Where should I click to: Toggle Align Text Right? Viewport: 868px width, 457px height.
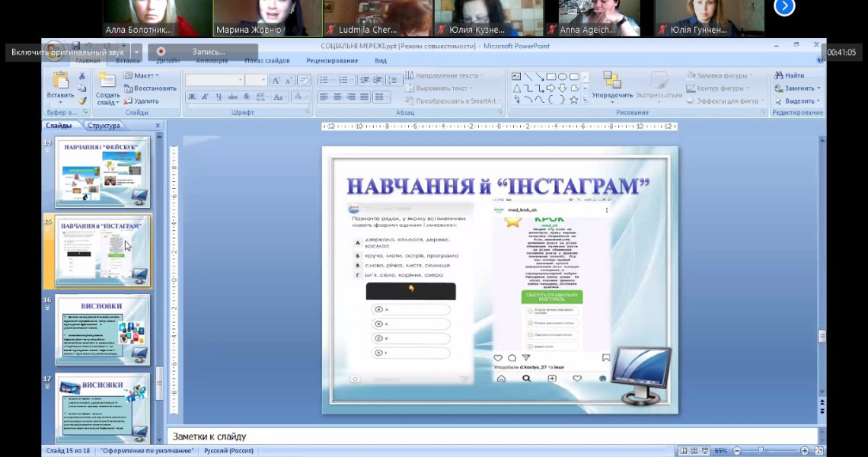pos(351,97)
